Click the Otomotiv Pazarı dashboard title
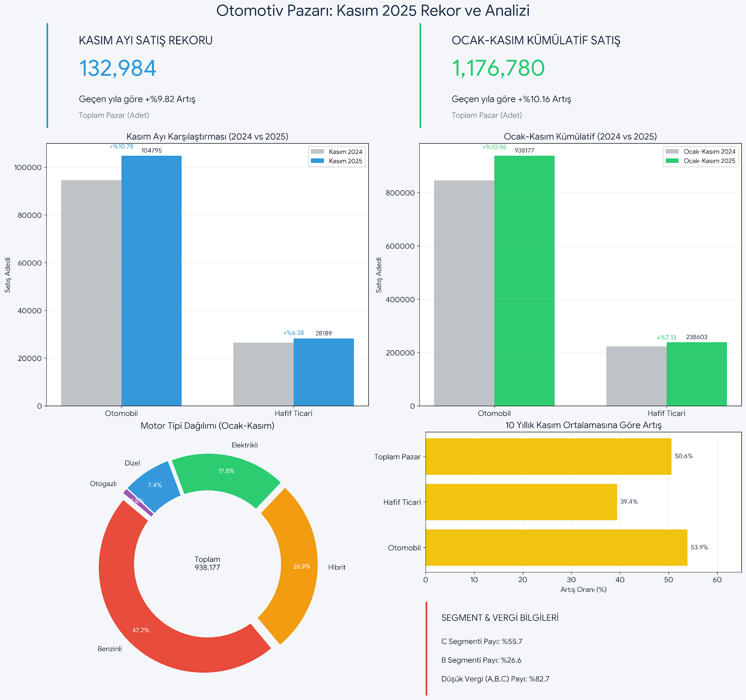Viewport: 746px width, 700px height. click(373, 10)
